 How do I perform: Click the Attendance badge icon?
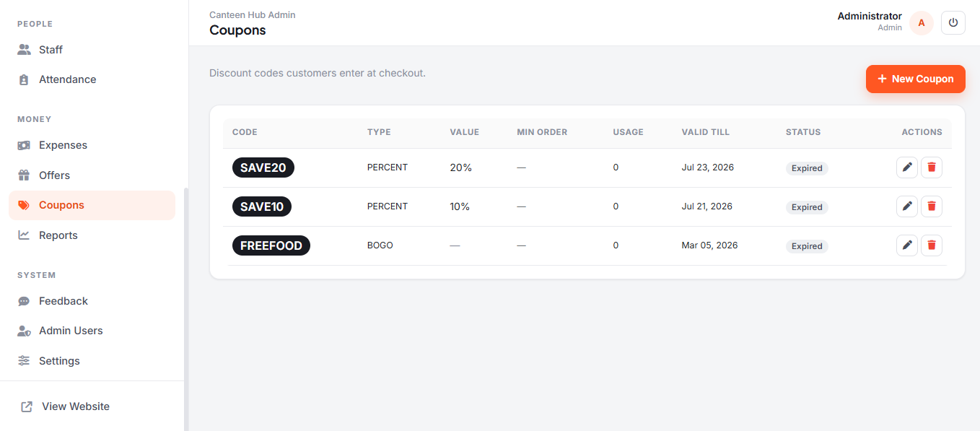pyautogui.click(x=25, y=79)
